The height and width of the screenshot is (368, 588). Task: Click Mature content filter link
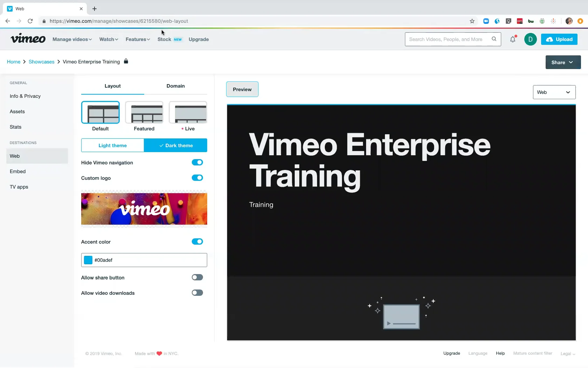click(533, 353)
